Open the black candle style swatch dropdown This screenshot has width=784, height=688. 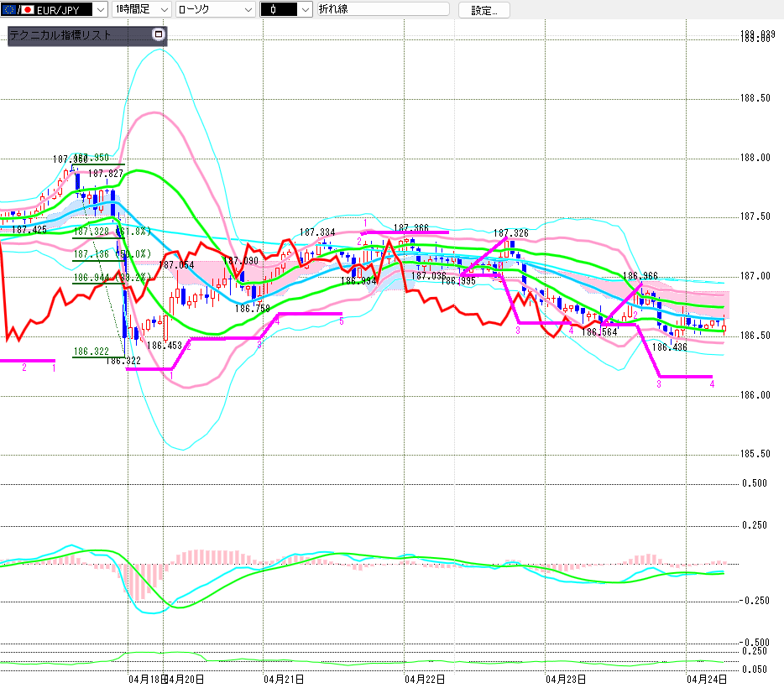pyautogui.click(x=285, y=10)
